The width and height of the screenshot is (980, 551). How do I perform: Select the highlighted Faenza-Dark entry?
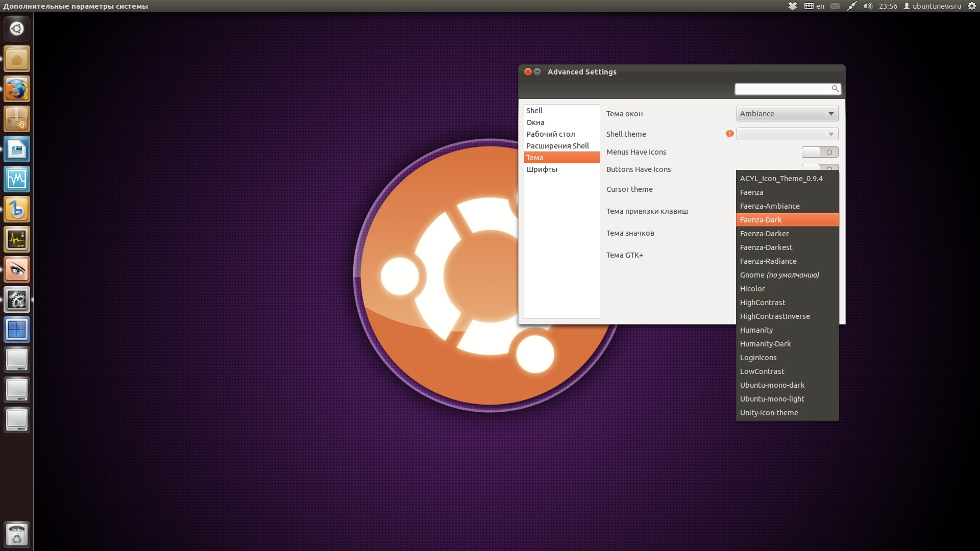pos(787,220)
